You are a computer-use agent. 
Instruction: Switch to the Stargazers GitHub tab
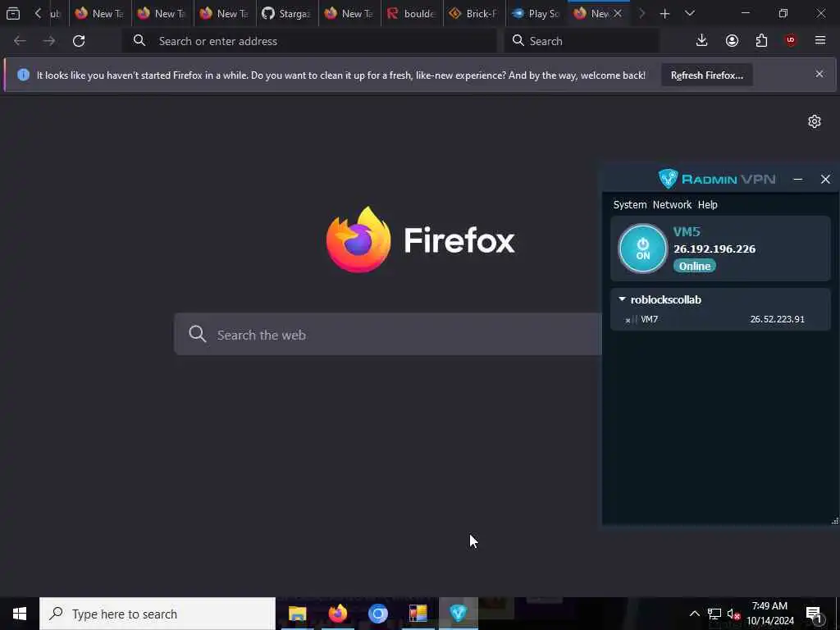click(x=286, y=13)
